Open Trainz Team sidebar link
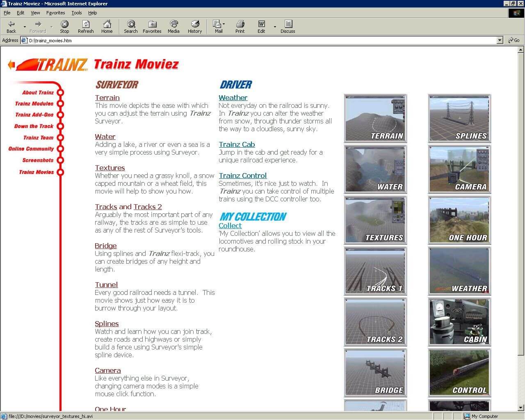 click(38, 138)
